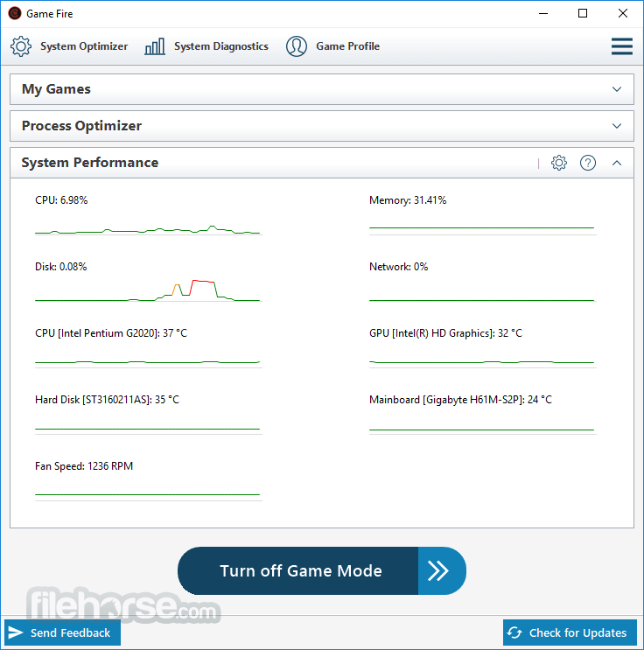Click the double-arrow on Game Mode button
The height and width of the screenshot is (650, 644).
pyautogui.click(x=438, y=570)
